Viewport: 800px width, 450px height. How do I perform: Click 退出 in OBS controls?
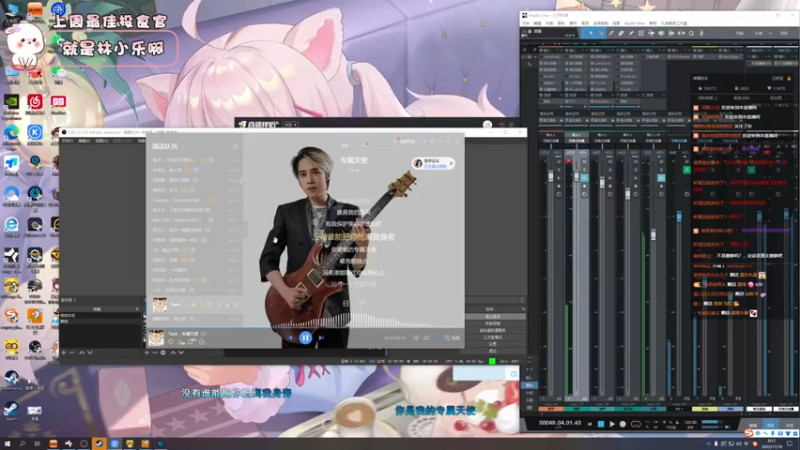[x=492, y=351]
